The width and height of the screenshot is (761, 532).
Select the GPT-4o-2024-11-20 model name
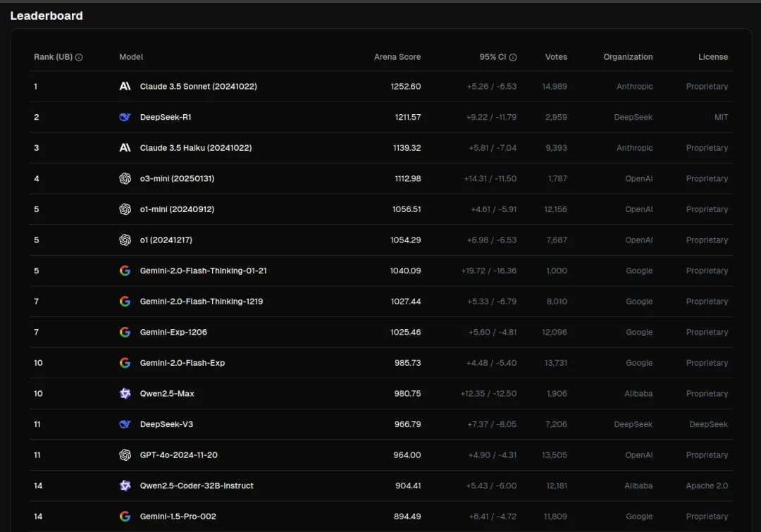pos(178,454)
